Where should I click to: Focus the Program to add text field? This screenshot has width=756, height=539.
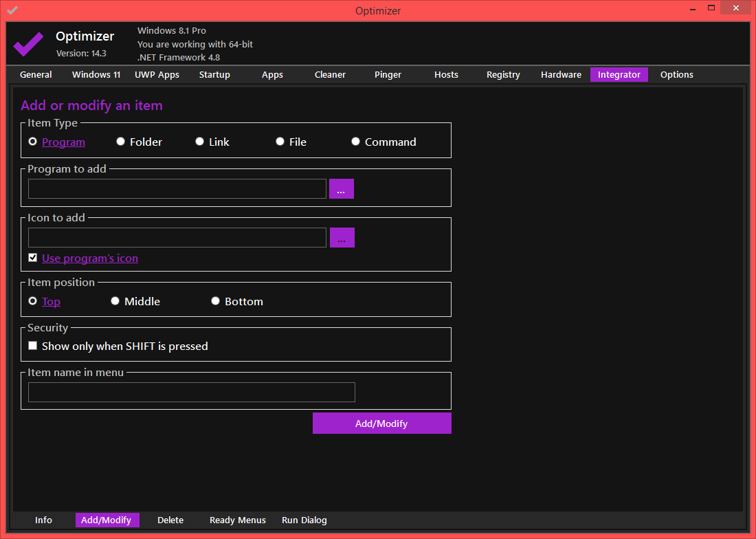point(177,189)
